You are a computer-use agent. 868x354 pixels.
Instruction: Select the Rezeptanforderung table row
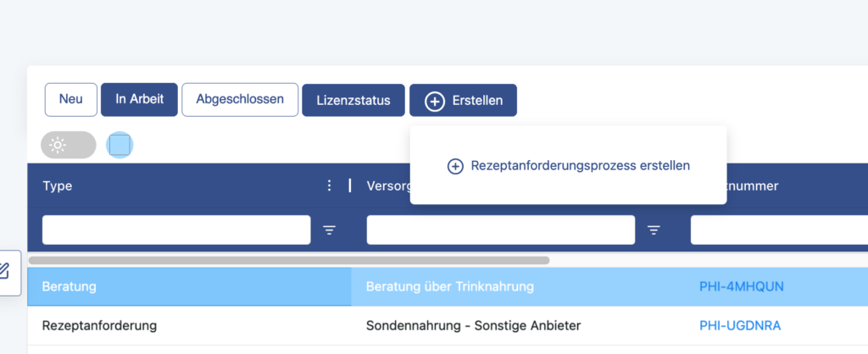448,326
